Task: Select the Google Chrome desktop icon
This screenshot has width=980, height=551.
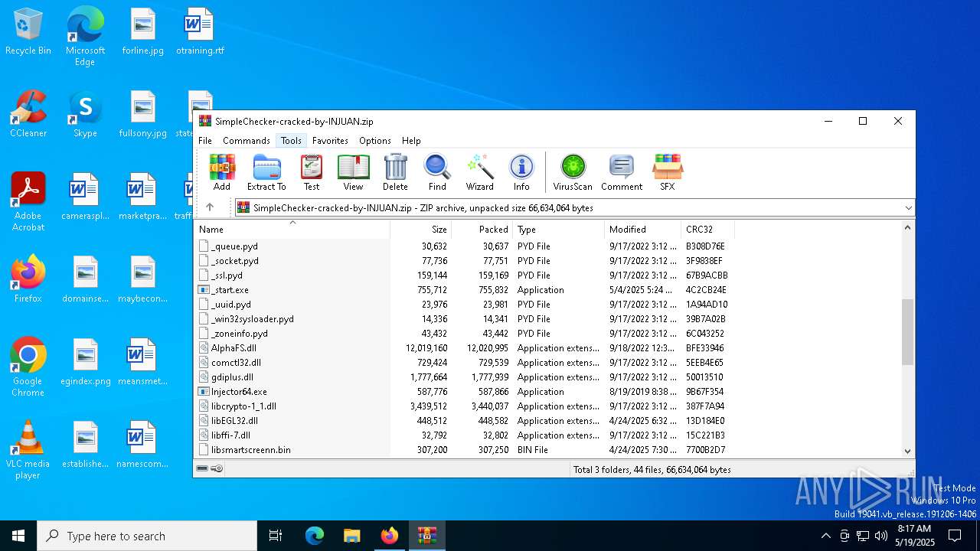Action: 28,367
